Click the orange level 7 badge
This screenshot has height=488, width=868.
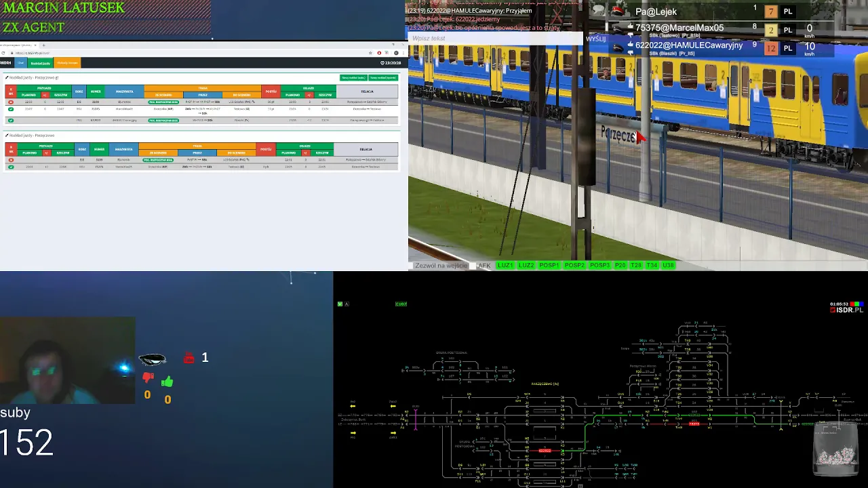771,12
